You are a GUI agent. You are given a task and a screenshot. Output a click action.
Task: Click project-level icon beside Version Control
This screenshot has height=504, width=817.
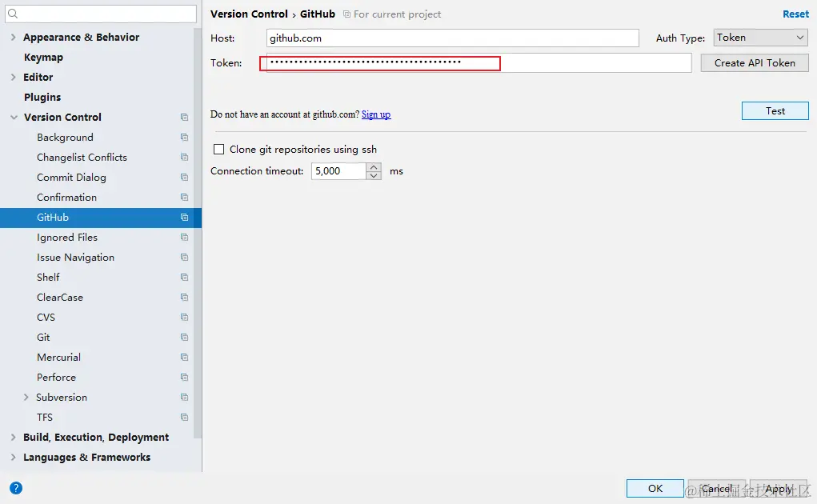(x=184, y=117)
